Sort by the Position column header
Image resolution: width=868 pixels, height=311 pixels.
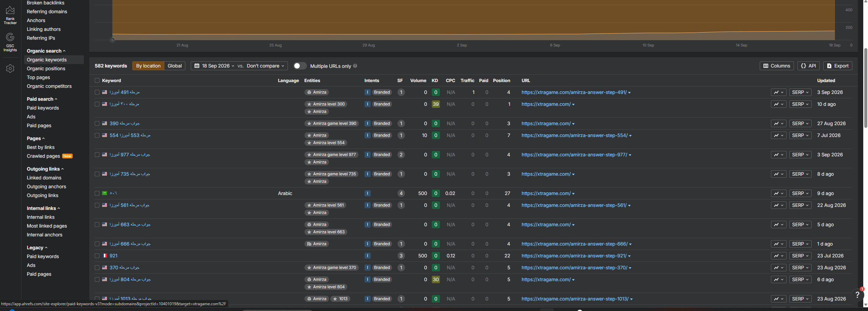tap(501, 80)
